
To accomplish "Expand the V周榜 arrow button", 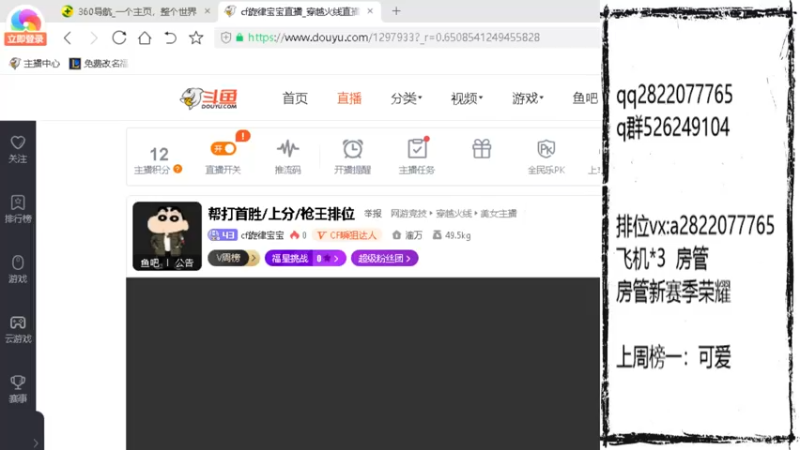I will click(253, 258).
